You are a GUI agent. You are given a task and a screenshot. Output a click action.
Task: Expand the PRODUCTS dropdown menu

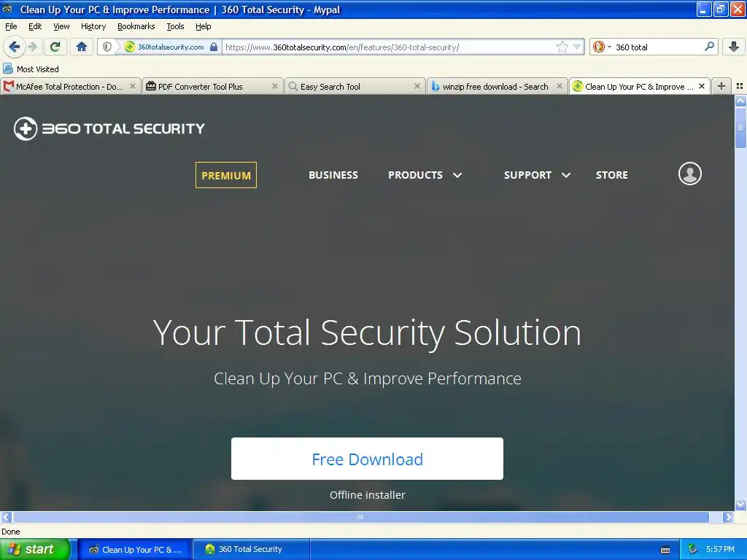[425, 175]
